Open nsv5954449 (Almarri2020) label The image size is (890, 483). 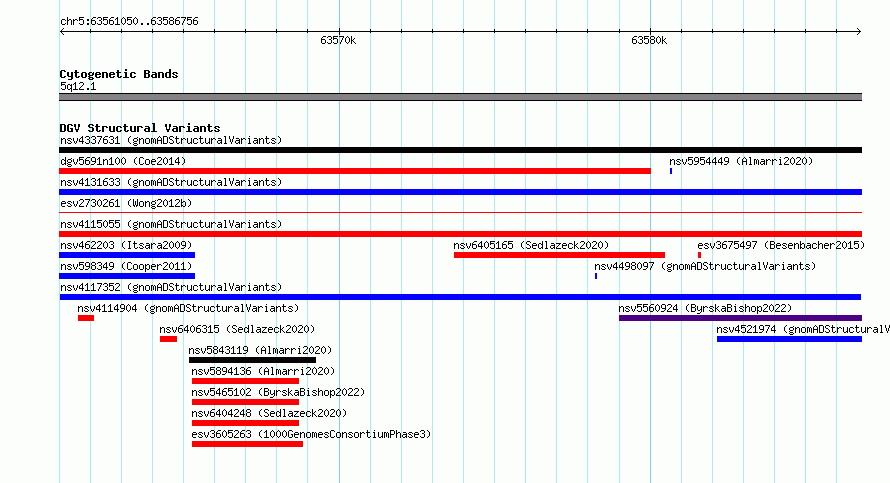(741, 161)
